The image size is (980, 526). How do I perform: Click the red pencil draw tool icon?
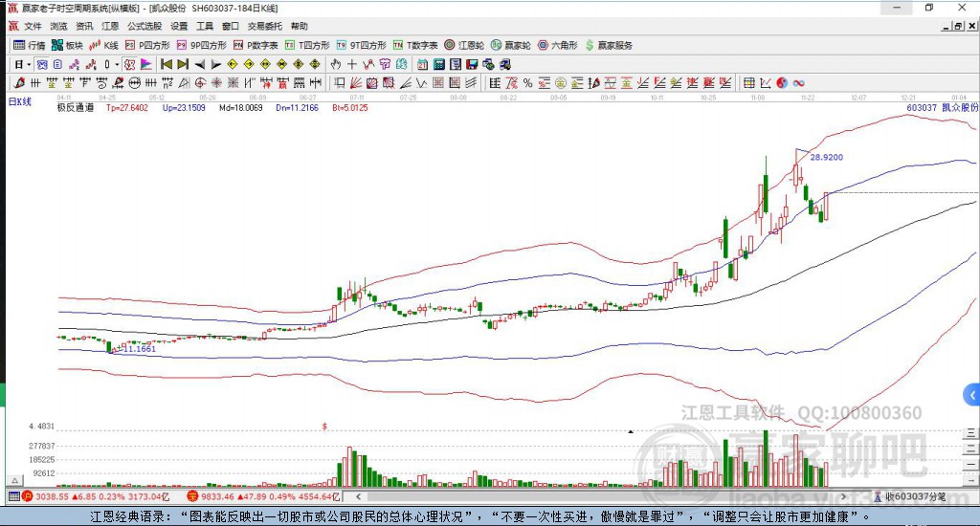(x=19, y=83)
